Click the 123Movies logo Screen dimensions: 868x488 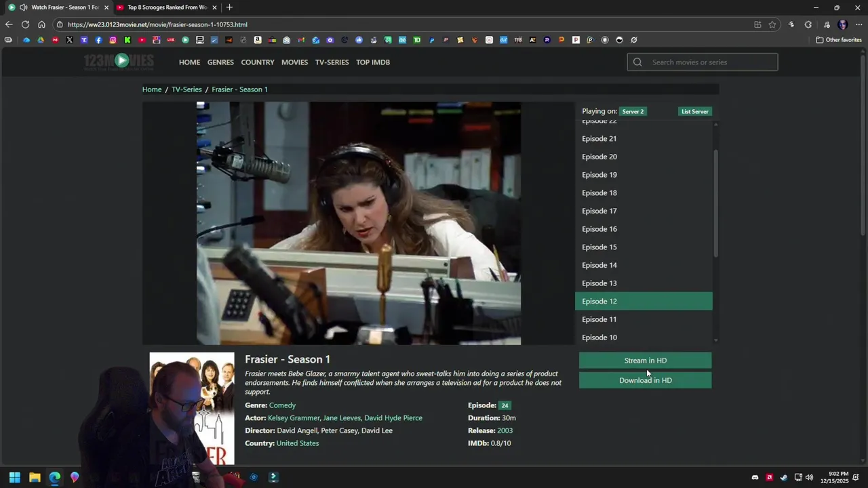[119, 62]
